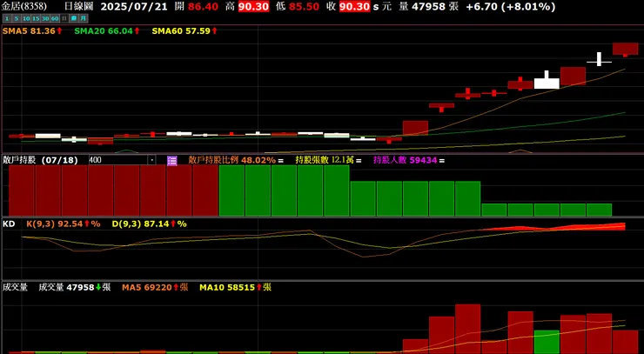Choose the 30-minute timeframe button
Screen dimensions: 644x354
(x=45, y=18)
